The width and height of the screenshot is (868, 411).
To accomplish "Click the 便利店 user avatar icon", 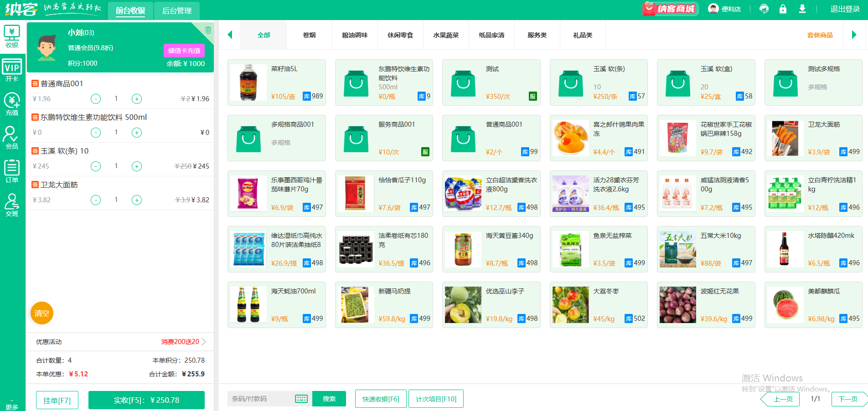I will tap(713, 9).
